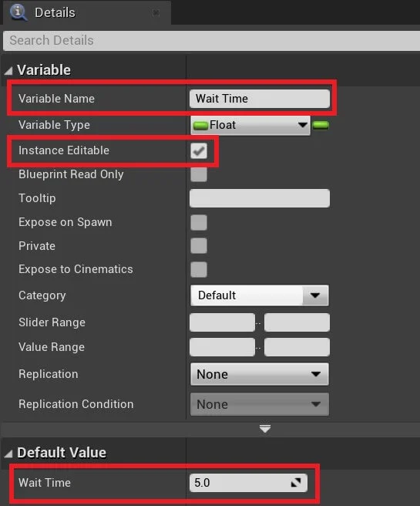Open the Category Default dropdown
420x506 pixels.
(x=260, y=295)
